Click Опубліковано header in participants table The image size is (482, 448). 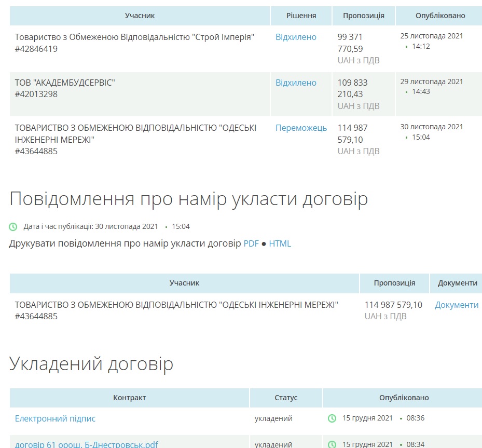440,16
